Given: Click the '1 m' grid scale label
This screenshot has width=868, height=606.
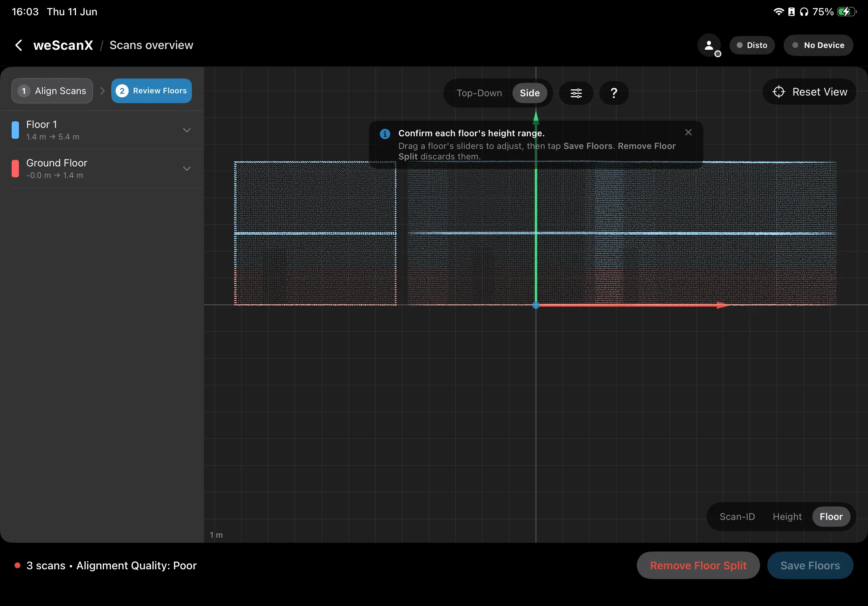Looking at the screenshot, I should (216, 535).
